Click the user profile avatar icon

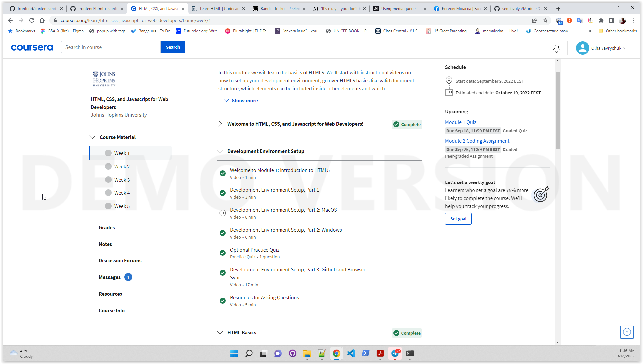click(582, 48)
